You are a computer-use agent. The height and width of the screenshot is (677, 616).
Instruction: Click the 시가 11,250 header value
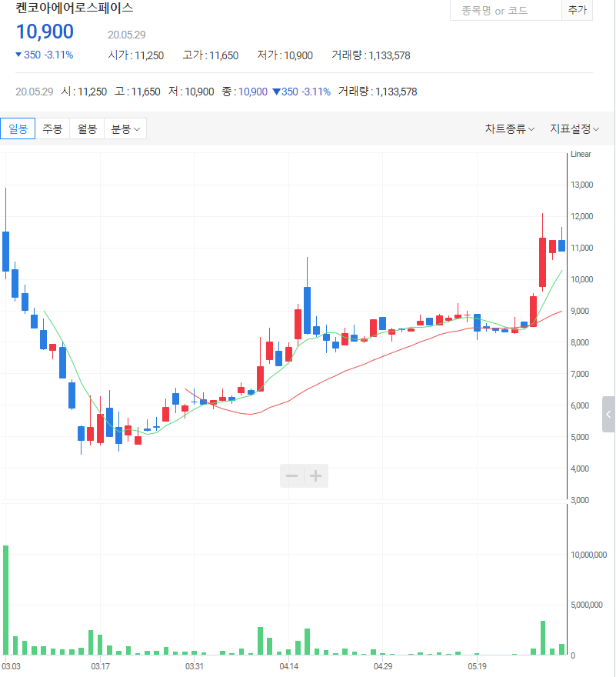pos(136,55)
